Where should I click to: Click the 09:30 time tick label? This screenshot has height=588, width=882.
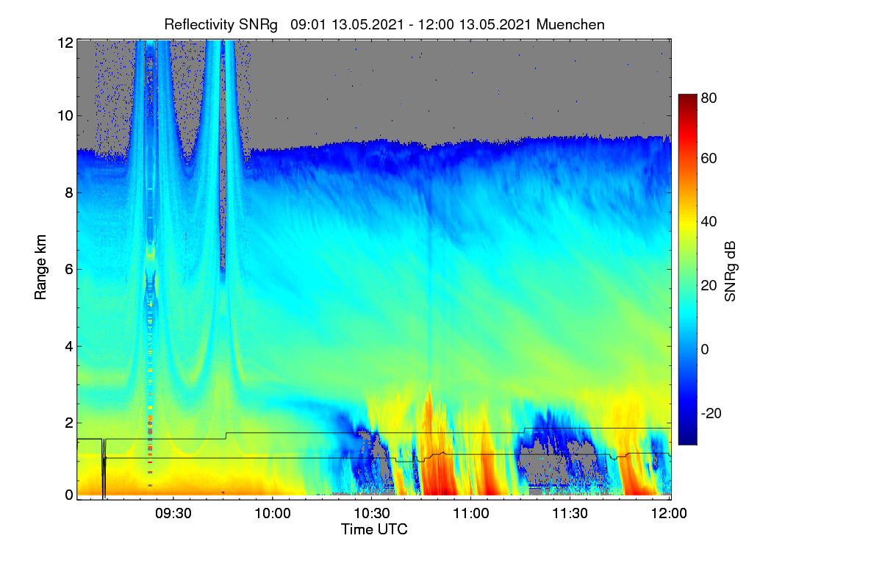click(174, 514)
